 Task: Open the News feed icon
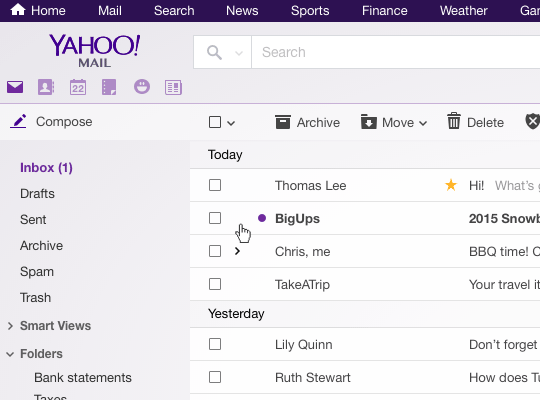(x=173, y=88)
